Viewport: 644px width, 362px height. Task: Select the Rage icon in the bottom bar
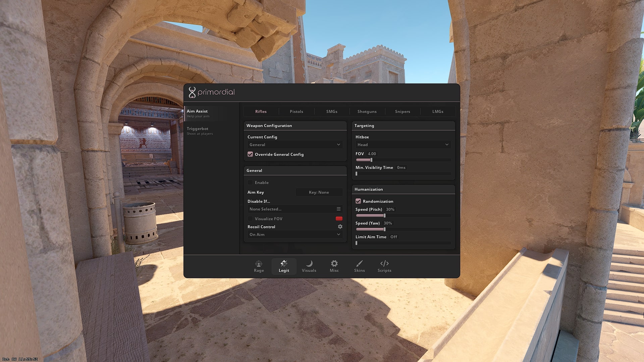click(x=258, y=266)
